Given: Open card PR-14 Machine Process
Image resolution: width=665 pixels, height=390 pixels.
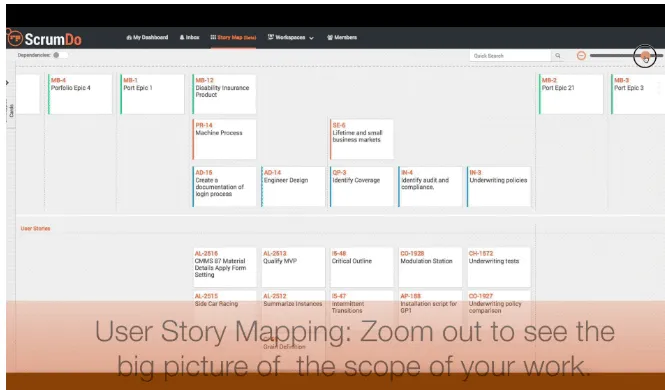Looking at the screenshot, I should coord(224,139).
